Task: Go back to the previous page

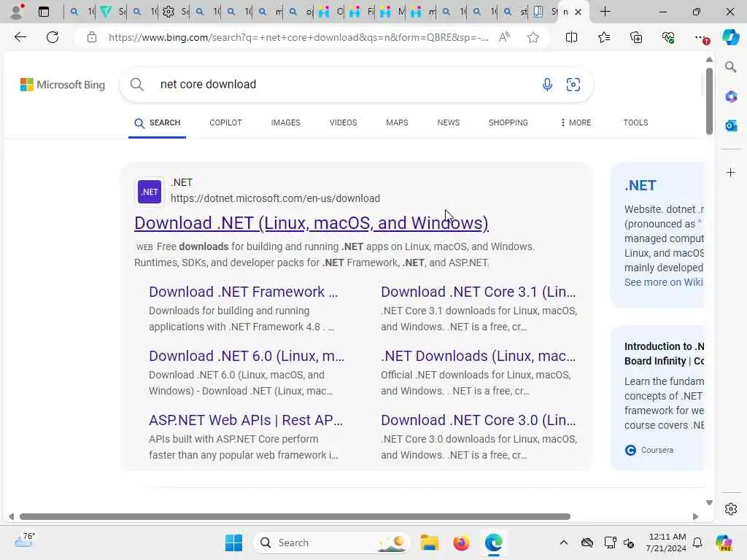Action: click(x=20, y=37)
